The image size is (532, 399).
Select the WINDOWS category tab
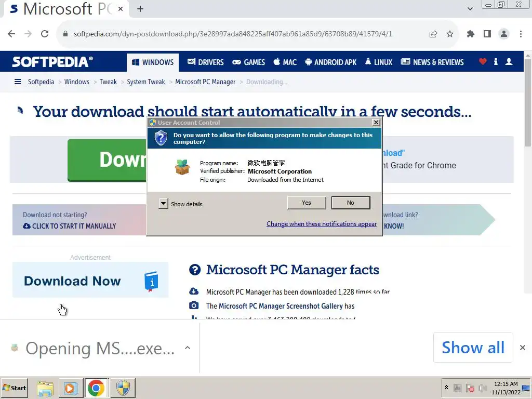point(153,62)
